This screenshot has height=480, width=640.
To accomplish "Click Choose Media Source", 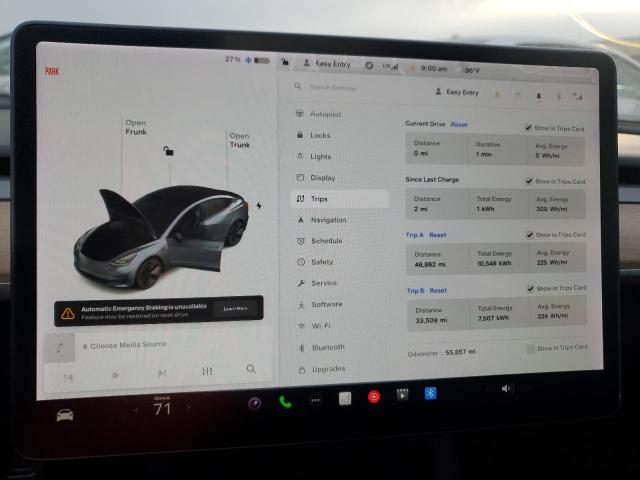I will 128,345.
